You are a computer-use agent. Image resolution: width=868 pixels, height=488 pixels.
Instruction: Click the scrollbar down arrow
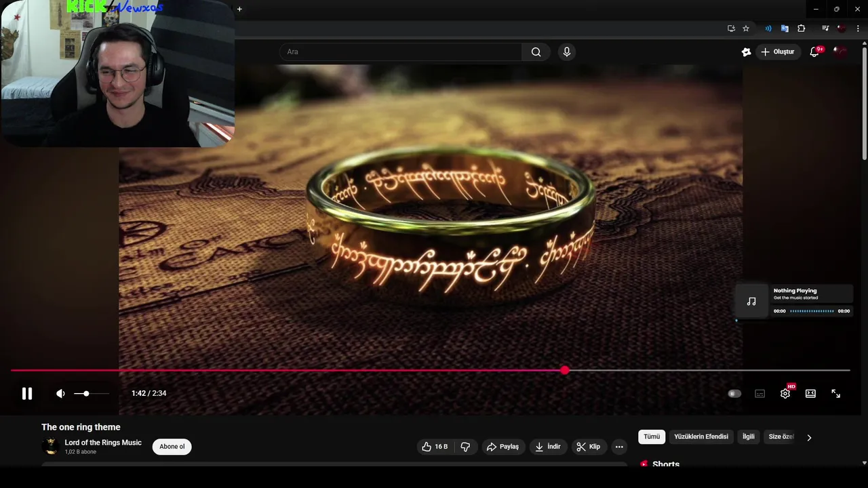[x=864, y=463]
